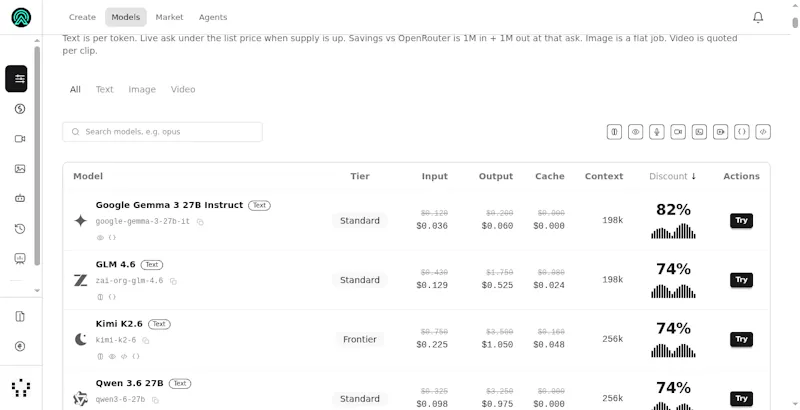Select the sliders icon in the sidebar
Image resolution: width=800 pixels, height=410 pixels.
(16, 79)
